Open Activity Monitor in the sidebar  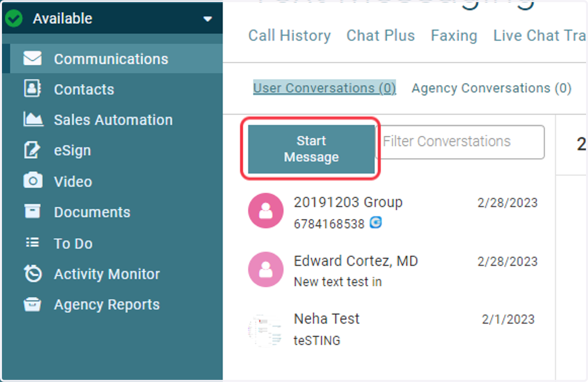107,274
